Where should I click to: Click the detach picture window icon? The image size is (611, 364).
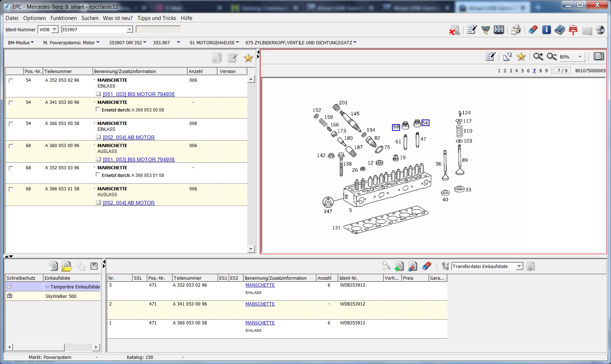pos(507,57)
